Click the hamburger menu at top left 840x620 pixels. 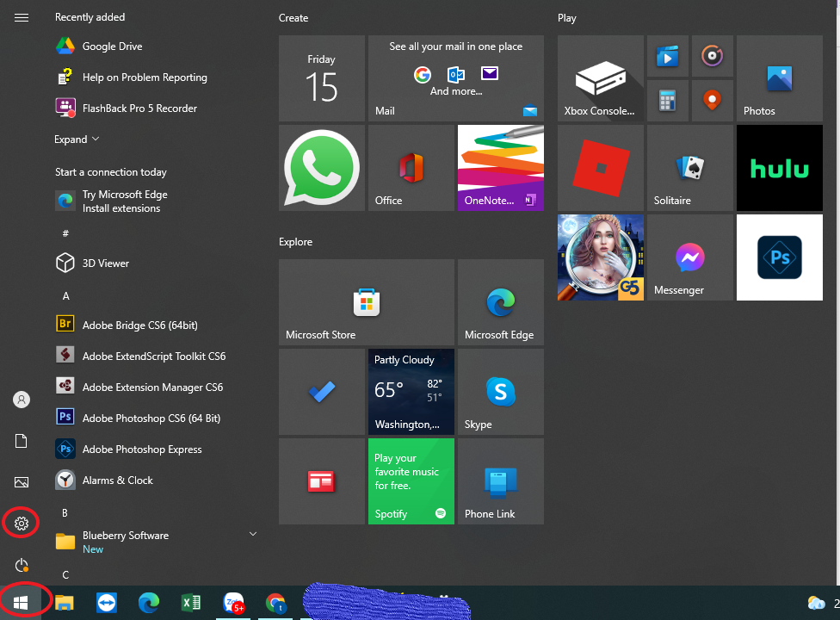pos(22,18)
